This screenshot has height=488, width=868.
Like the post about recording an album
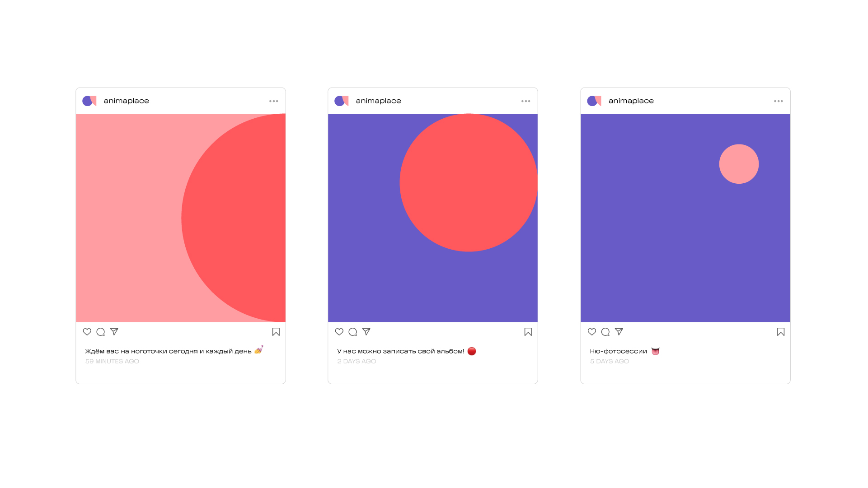339,332
